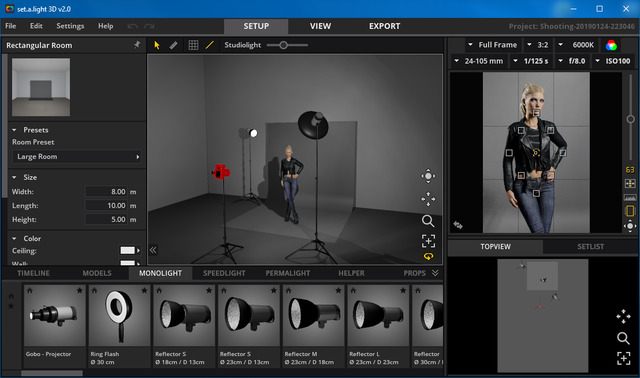Image resolution: width=640 pixels, height=378 pixels.
Task: Filter library by favorites star in sidebar
Action: point(11,306)
